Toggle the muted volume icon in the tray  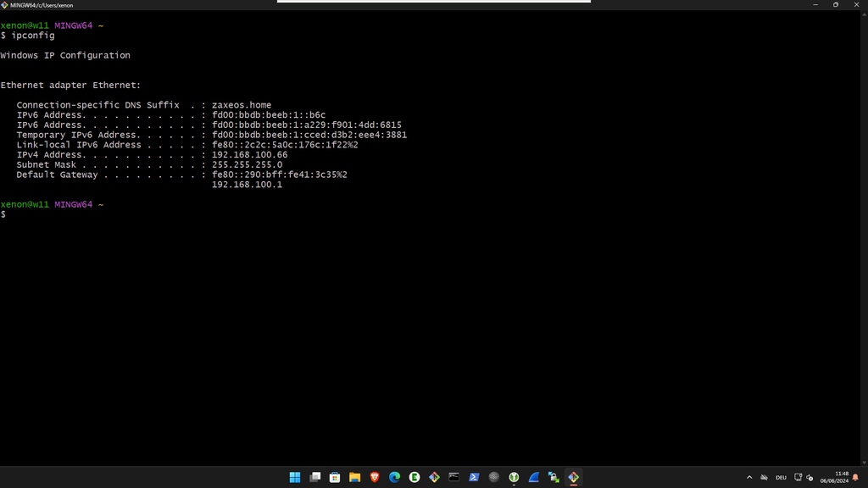pos(764,477)
